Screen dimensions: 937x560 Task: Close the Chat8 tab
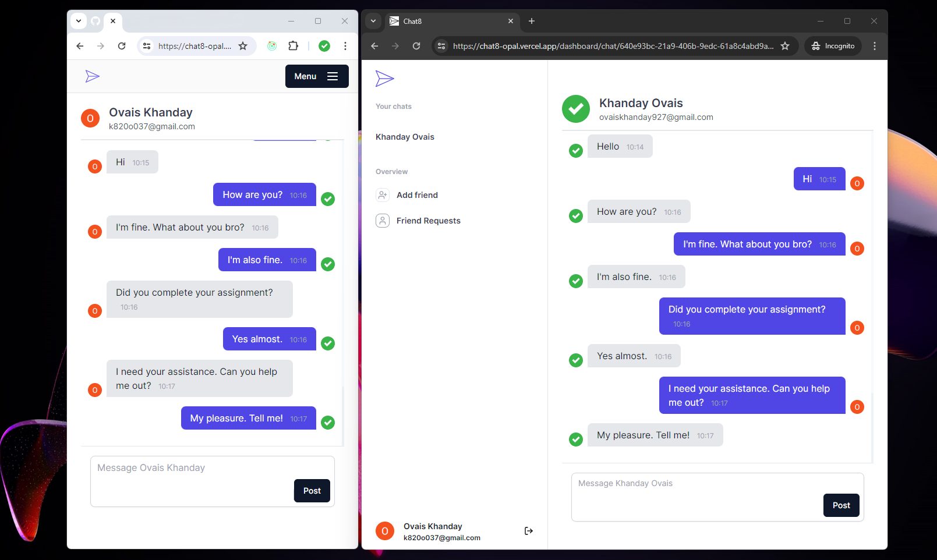coord(511,21)
